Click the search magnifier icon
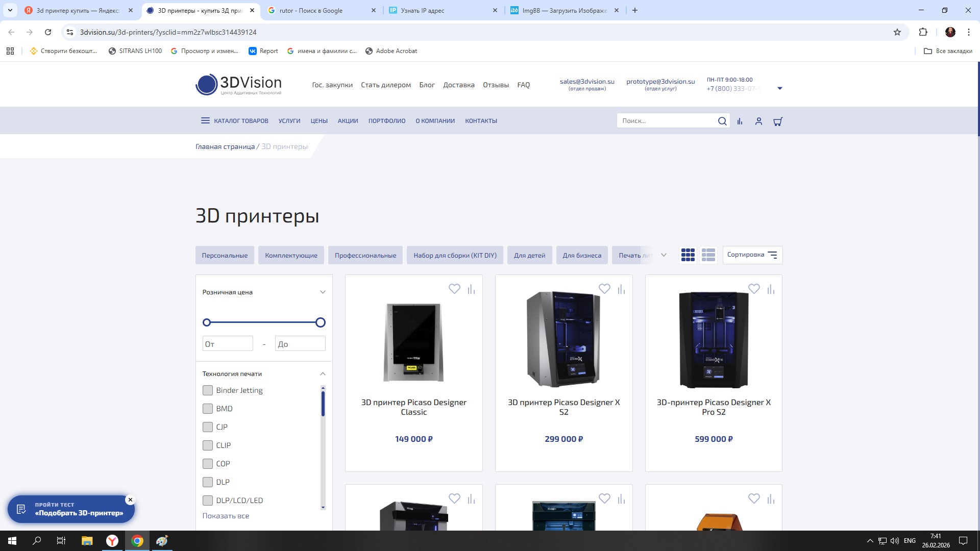Screen dimensions: 980x551 click(x=722, y=121)
